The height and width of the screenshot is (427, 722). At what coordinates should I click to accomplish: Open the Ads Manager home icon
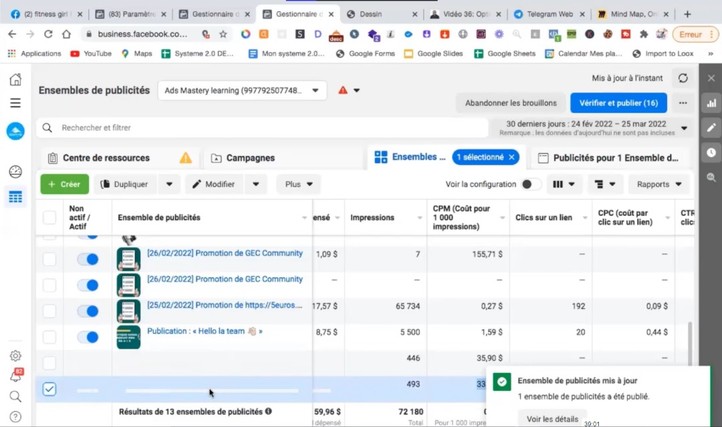15,80
